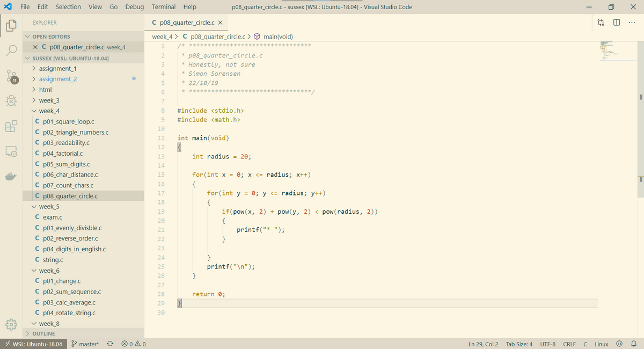The image size is (644, 349).
Task: Expand the OUTLINE section
Action: (43, 333)
